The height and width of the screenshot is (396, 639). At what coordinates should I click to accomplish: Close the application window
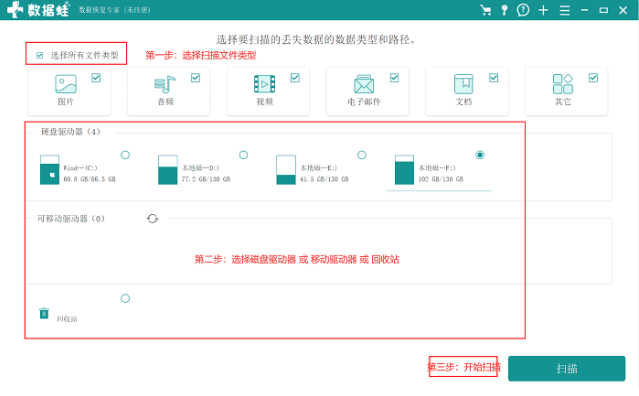point(623,10)
